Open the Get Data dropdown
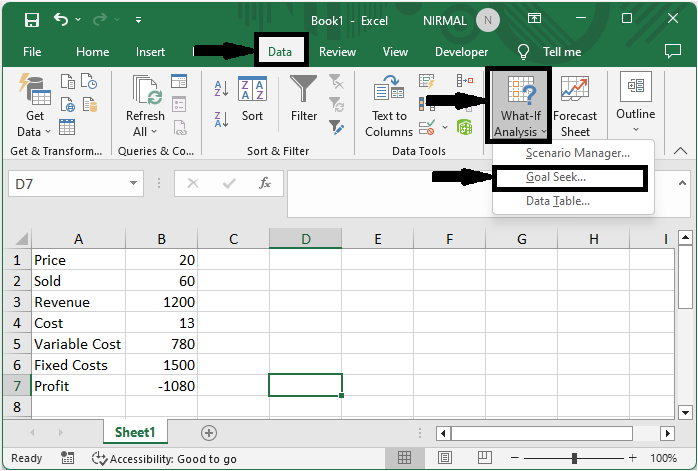698x471 pixels. pyautogui.click(x=34, y=106)
